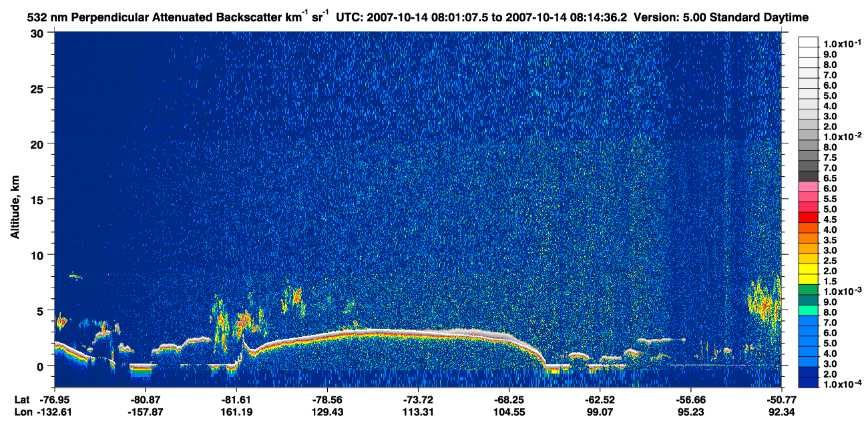The image size is (868, 445).
Task: Select latitude value -50.77
Action: [x=781, y=399]
